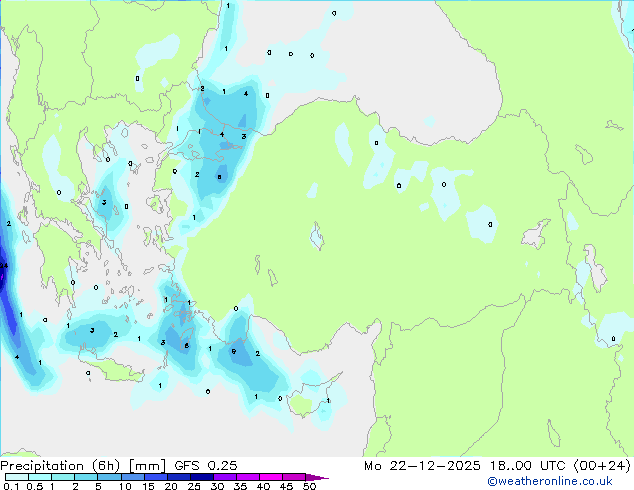This screenshot has height=490, width=634.
Task: Click the "24" precipitation value on map
Action: [4, 266]
